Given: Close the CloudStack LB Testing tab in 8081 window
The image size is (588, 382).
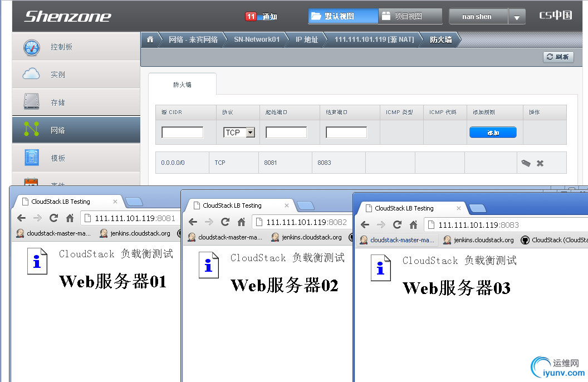Looking at the screenshot, I should [x=115, y=202].
